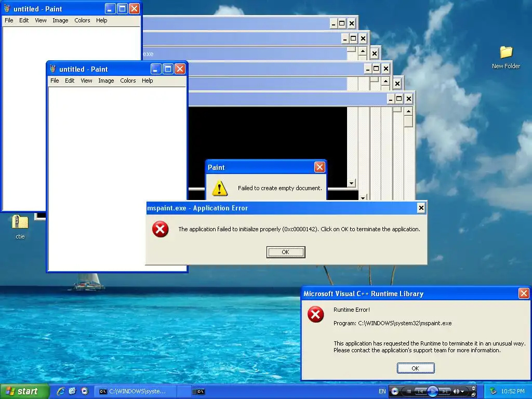This screenshot has width=532, height=399.
Task: Click Play on the Media Player taskbar toolbar
Action: tap(432, 391)
